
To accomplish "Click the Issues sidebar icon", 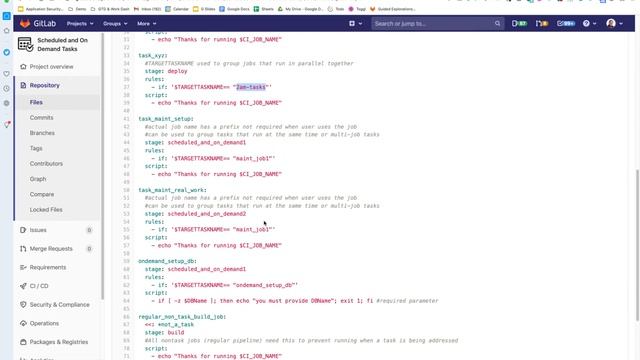I will 23,230.
